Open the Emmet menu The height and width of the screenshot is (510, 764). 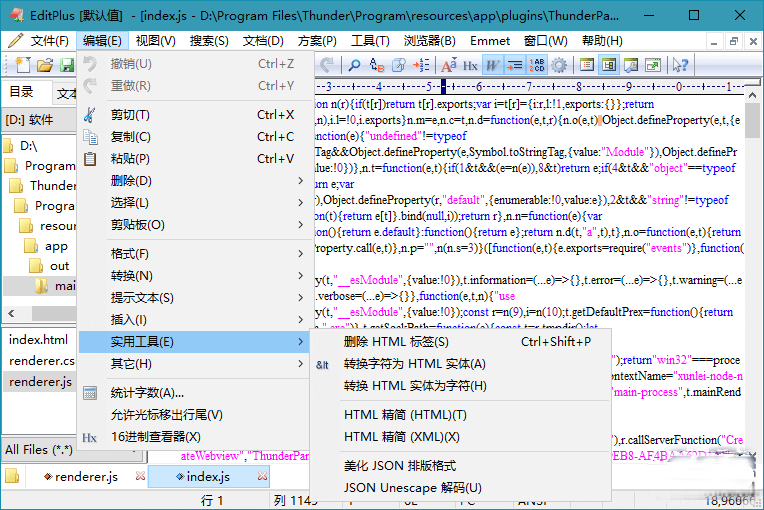pyautogui.click(x=490, y=41)
